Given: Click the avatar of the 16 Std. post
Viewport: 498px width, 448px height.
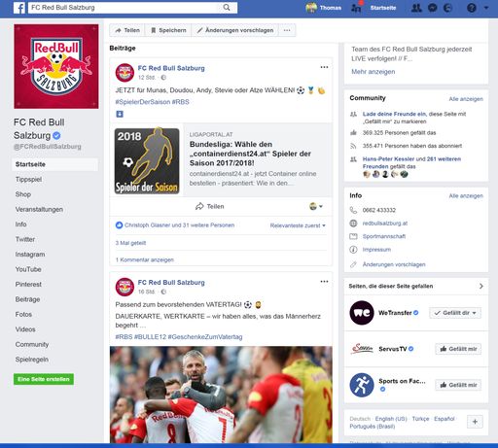Looking at the screenshot, I should pos(124,287).
